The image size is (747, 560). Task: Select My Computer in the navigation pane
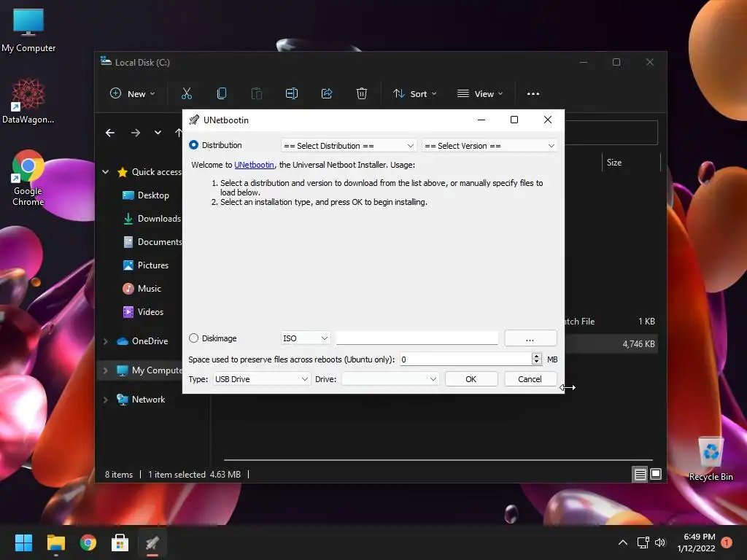coord(150,370)
